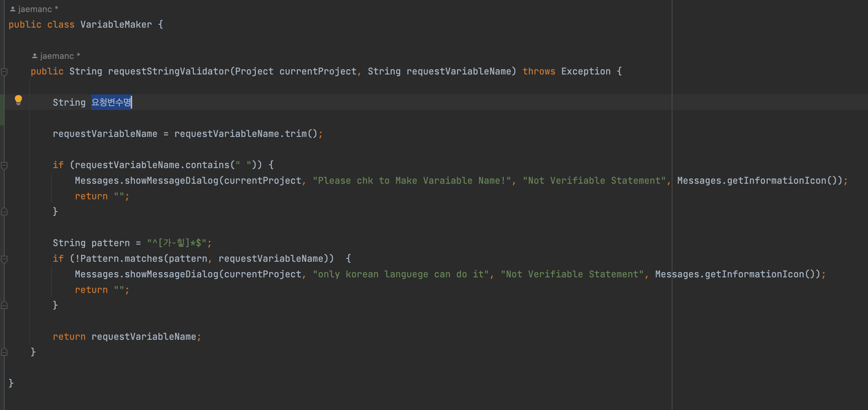
Task: Click the highlighted 요청변수명 variable name
Action: tap(111, 102)
